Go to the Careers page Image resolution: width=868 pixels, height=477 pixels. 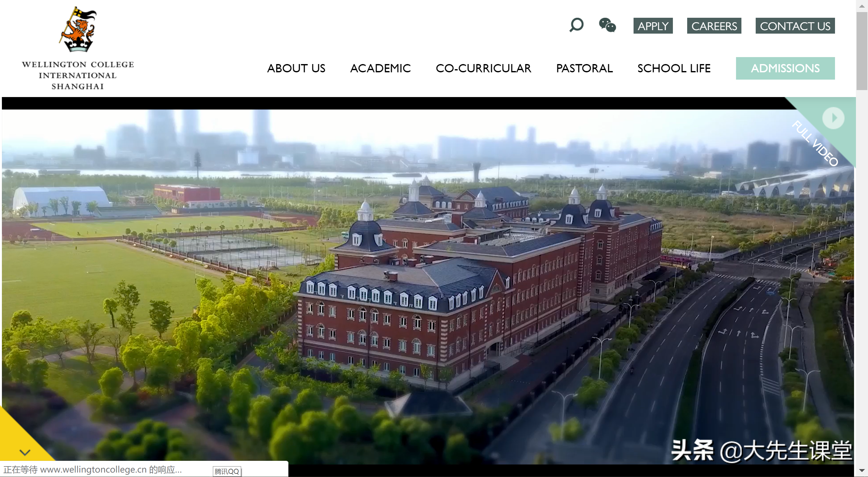(714, 26)
